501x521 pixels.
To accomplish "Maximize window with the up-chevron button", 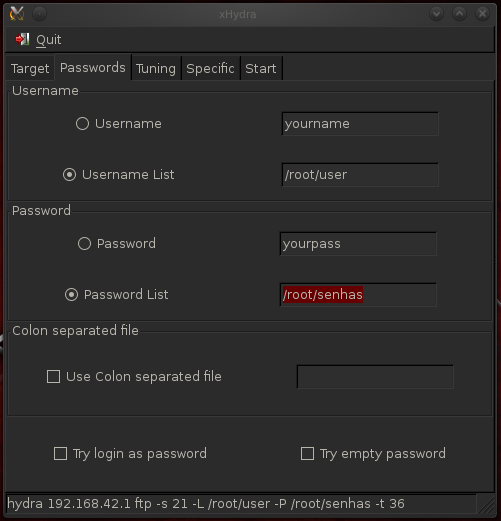I will [x=459, y=14].
